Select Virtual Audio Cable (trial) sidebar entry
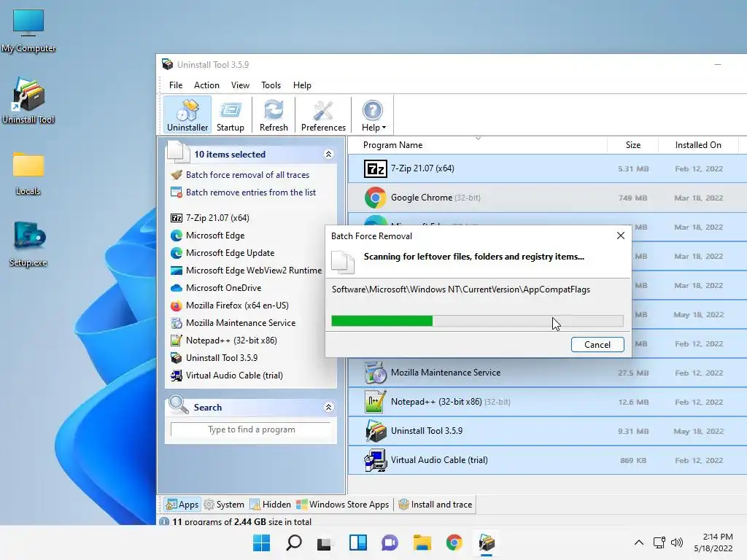Image resolution: width=747 pixels, height=560 pixels. [x=227, y=376]
